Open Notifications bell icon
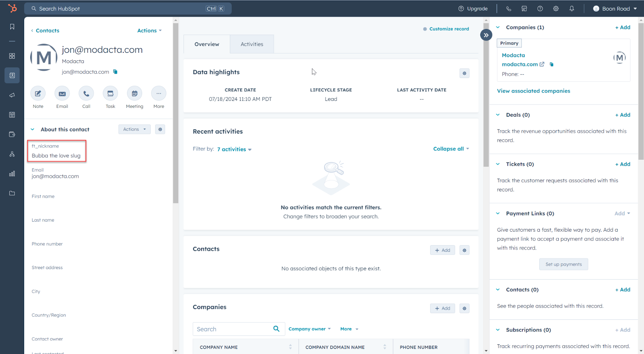Image resolution: width=644 pixels, height=354 pixels. [572, 8]
